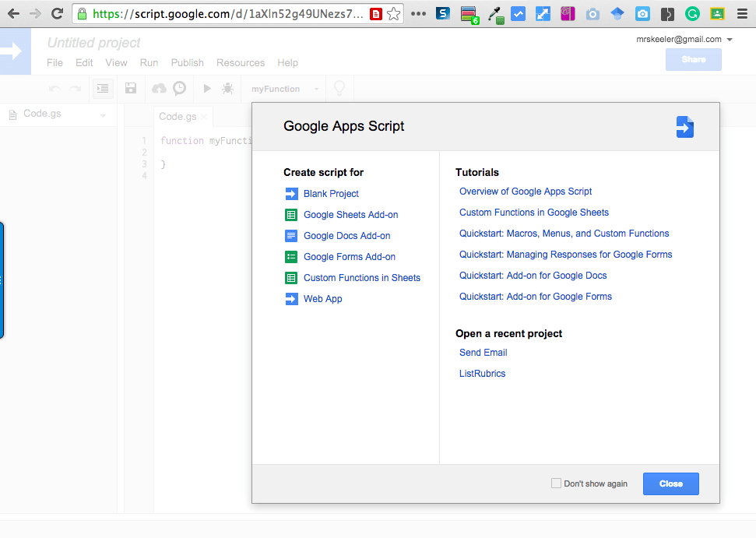Screen dimensions: 756x538
Task: Click the cloud deploy icon
Action: click(x=159, y=88)
